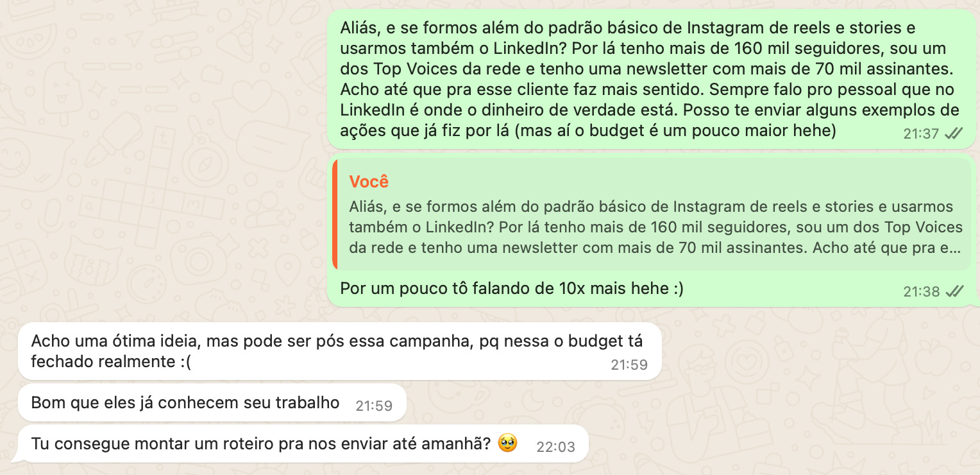Click the 21:59 timestamp next to "seu trabalho"
Screen dimensions: 980x475
[x=373, y=406]
